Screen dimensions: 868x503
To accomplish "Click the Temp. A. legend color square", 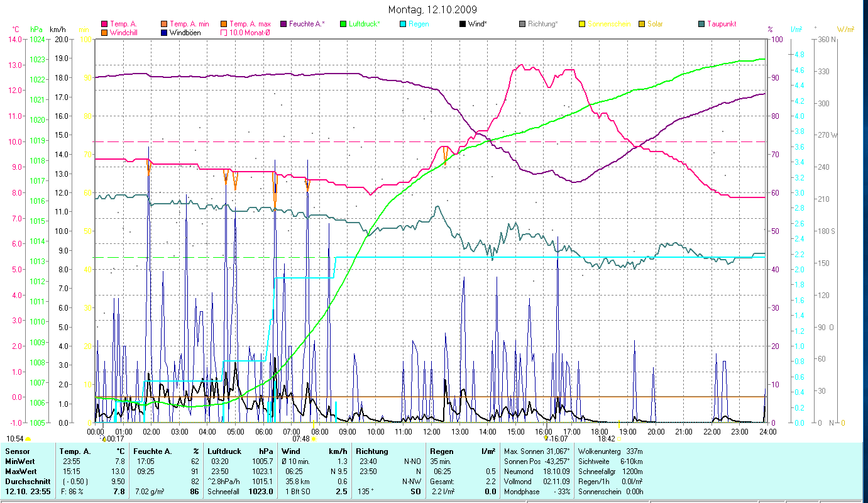I will pos(104,25).
